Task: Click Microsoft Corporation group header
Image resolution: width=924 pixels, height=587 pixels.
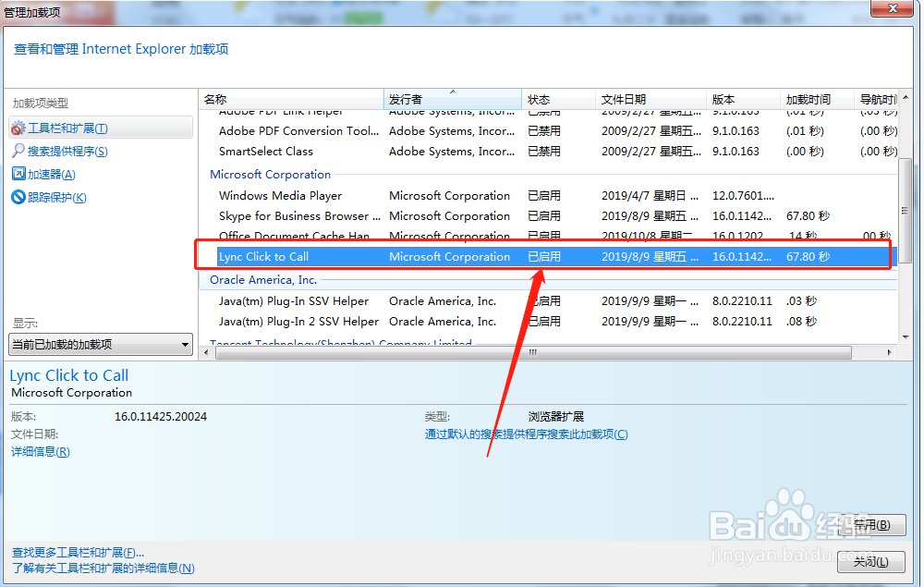Action: tap(271, 175)
